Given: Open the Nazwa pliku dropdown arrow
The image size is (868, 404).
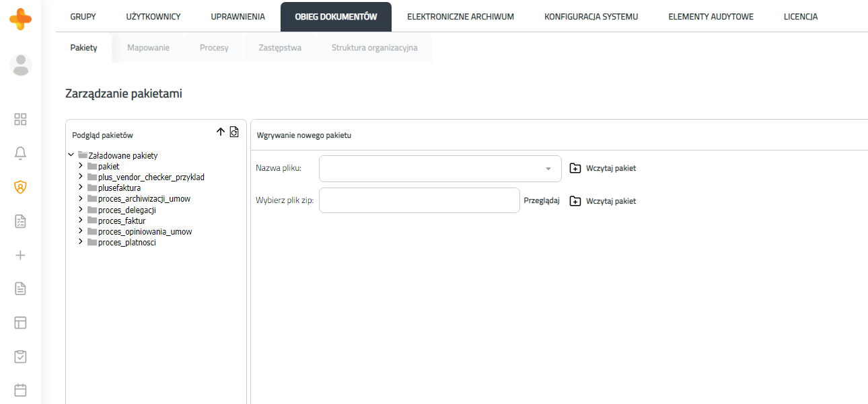Looking at the screenshot, I should point(548,169).
